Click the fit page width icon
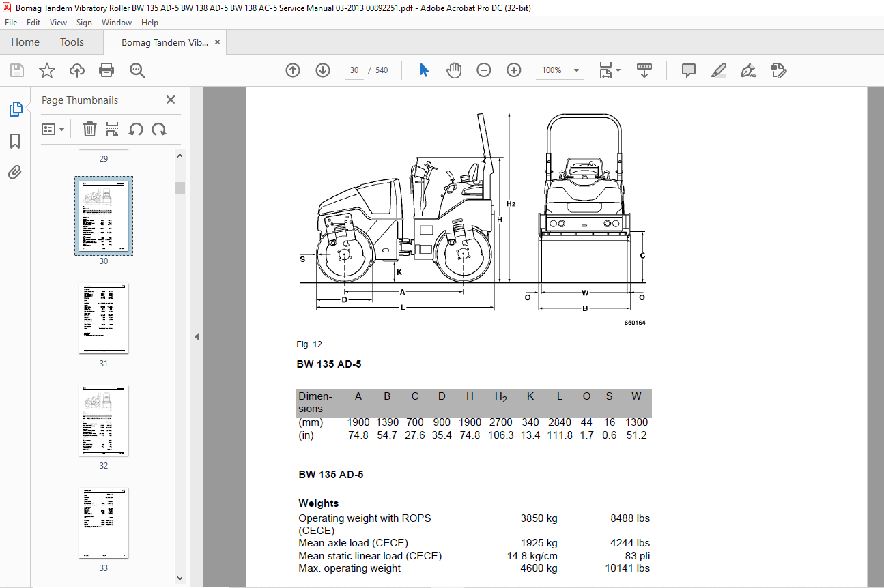The height and width of the screenshot is (588, 884). [x=605, y=70]
